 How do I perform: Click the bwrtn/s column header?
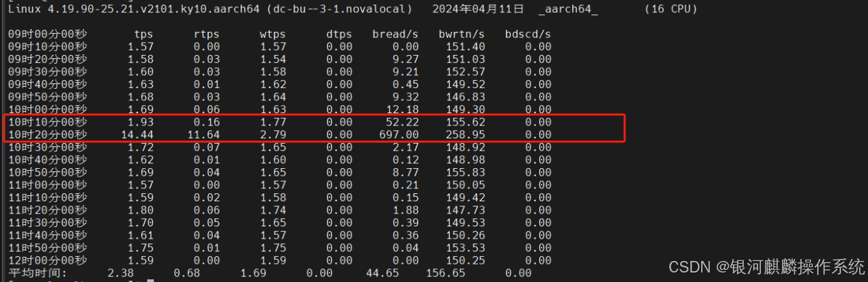[462, 34]
